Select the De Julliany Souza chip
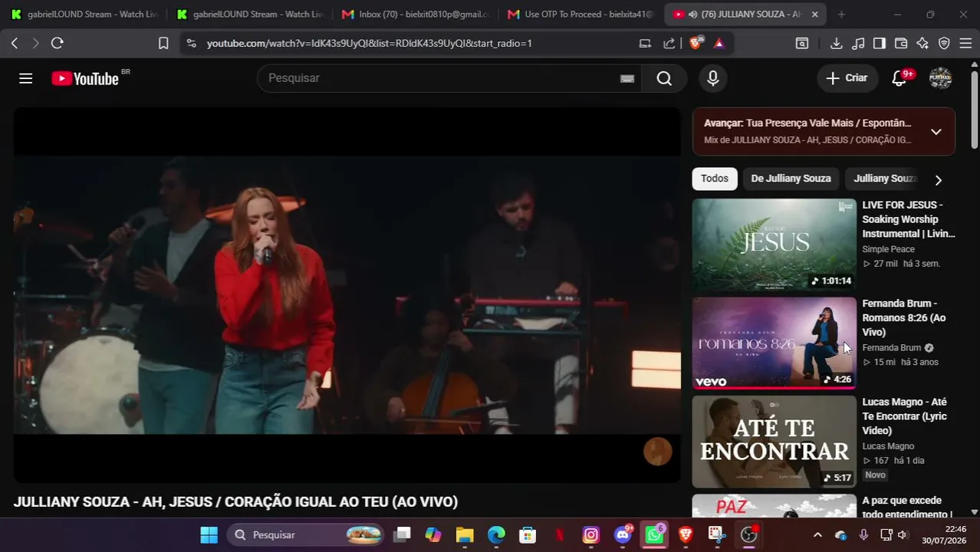Image resolution: width=980 pixels, height=552 pixels. (791, 179)
